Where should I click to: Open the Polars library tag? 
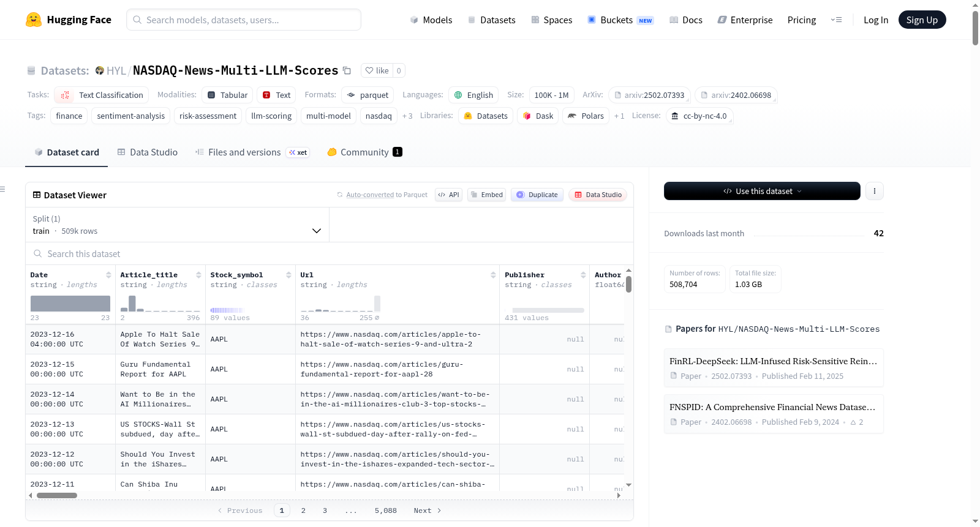tap(586, 116)
